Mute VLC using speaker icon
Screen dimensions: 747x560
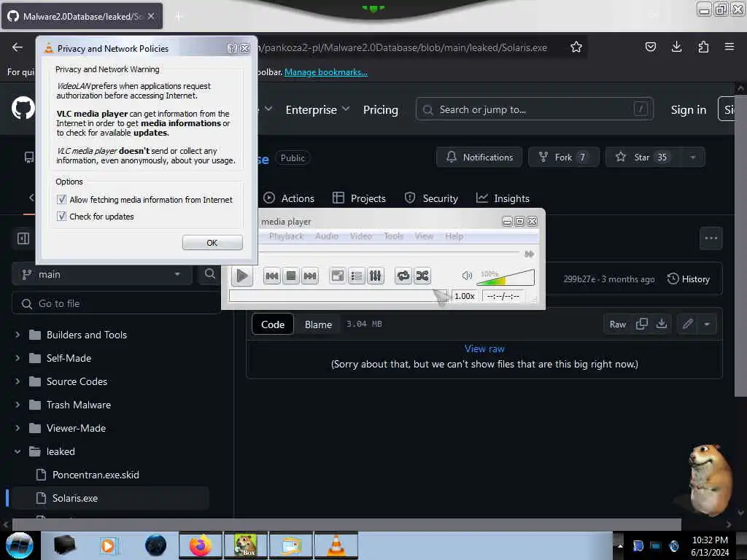467,275
